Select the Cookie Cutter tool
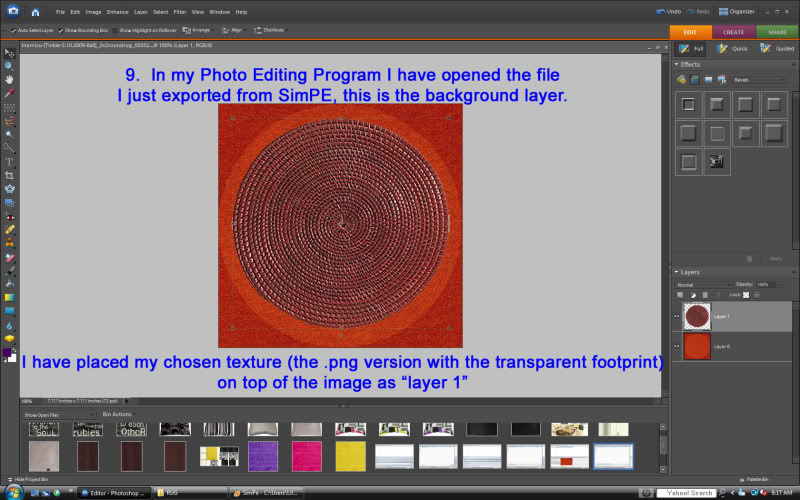 pyautogui.click(x=9, y=189)
